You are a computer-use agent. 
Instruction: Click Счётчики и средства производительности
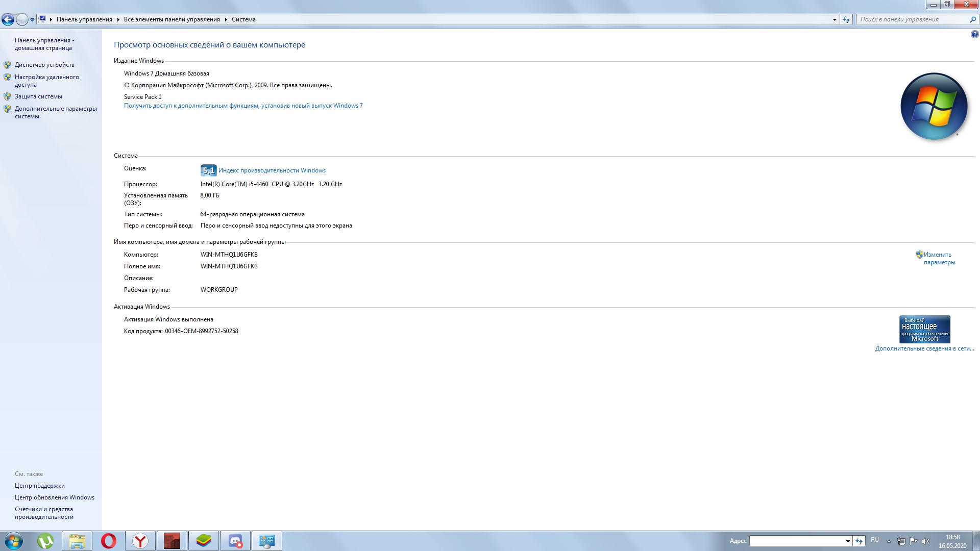click(44, 513)
